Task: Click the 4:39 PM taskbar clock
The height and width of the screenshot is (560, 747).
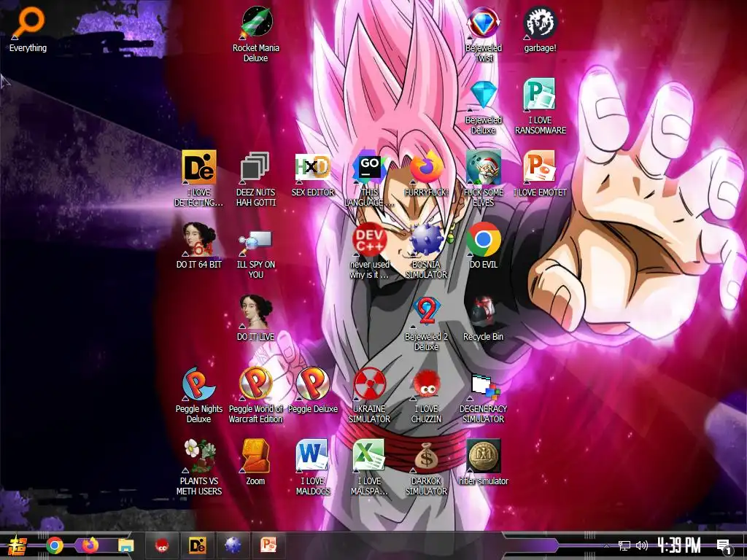Action: pyautogui.click(x=679, y=545)
